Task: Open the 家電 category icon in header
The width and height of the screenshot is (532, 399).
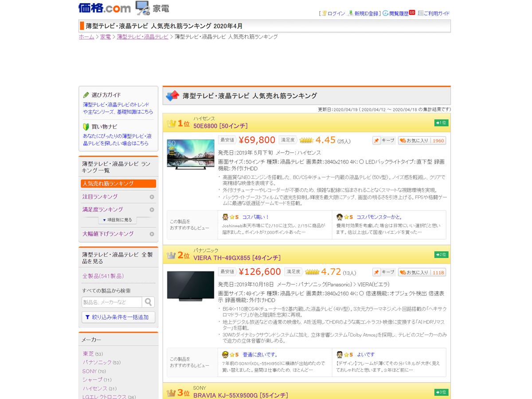Action: point(152,8)
